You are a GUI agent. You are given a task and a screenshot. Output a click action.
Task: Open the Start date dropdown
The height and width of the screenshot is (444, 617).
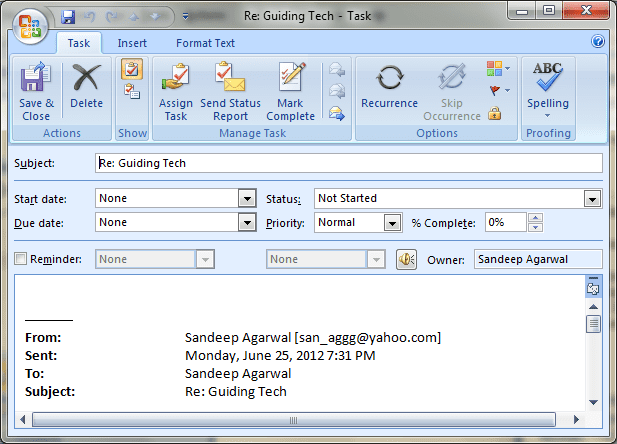(x=247, y=198)
